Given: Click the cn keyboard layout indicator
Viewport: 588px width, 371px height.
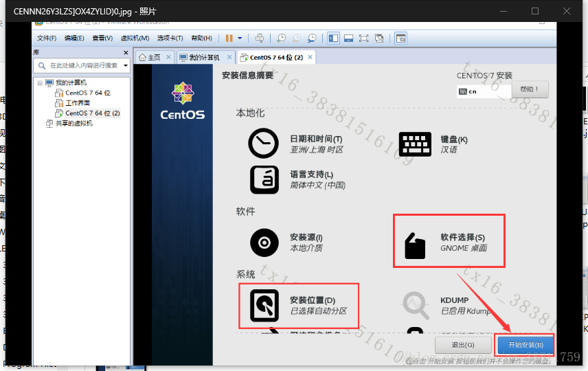Looking at the screenshot, I should pyautogui.click(x=484, y=91).
